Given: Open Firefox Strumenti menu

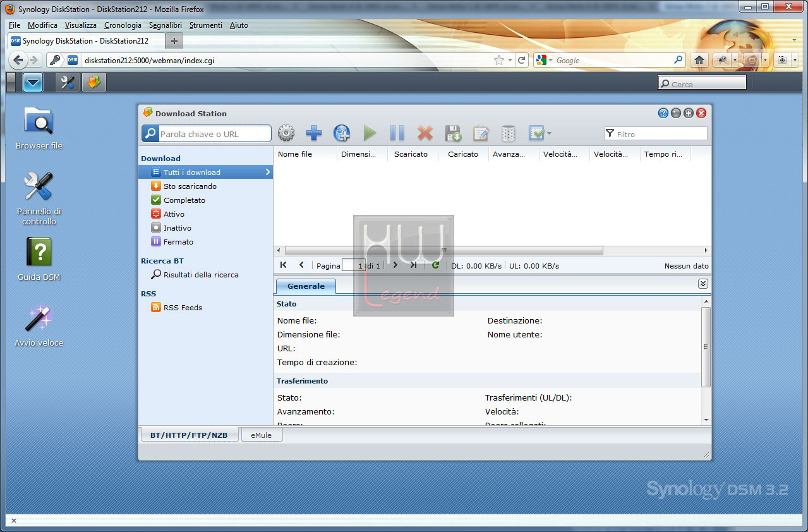Looking at the screenshot, I should [x=206, y=25].
